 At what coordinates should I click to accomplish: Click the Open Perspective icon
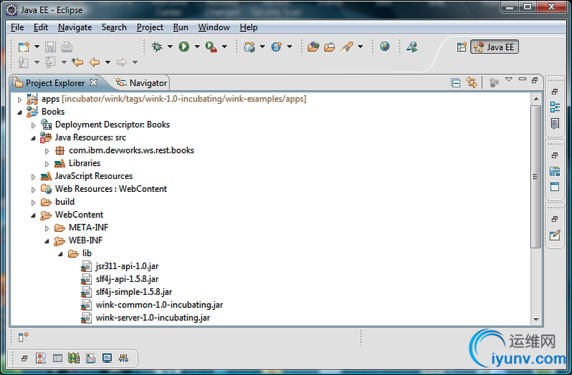[461, 47]
